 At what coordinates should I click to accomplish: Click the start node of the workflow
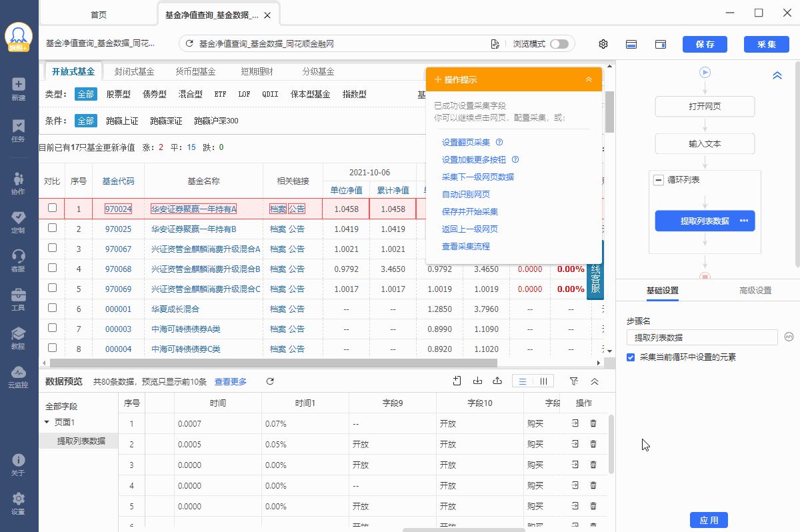[705, 73]
